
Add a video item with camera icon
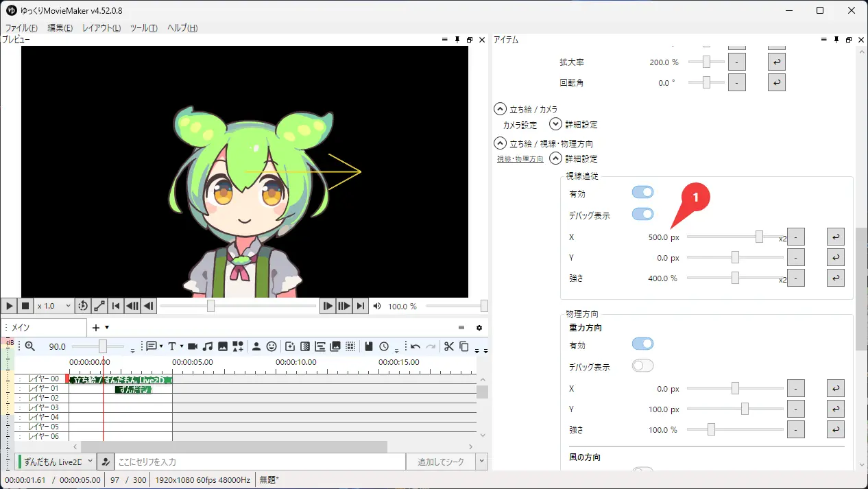pos(193,346)
